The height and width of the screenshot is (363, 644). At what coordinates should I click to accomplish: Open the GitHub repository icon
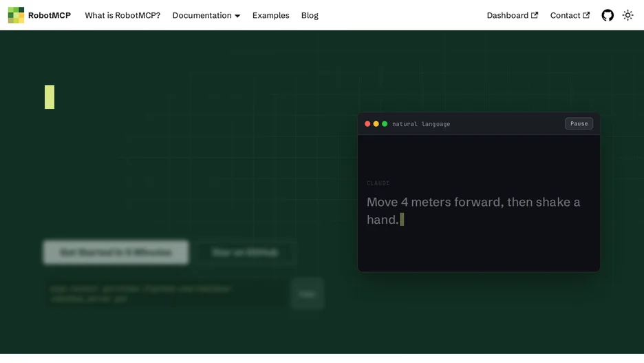click(608, 15)
